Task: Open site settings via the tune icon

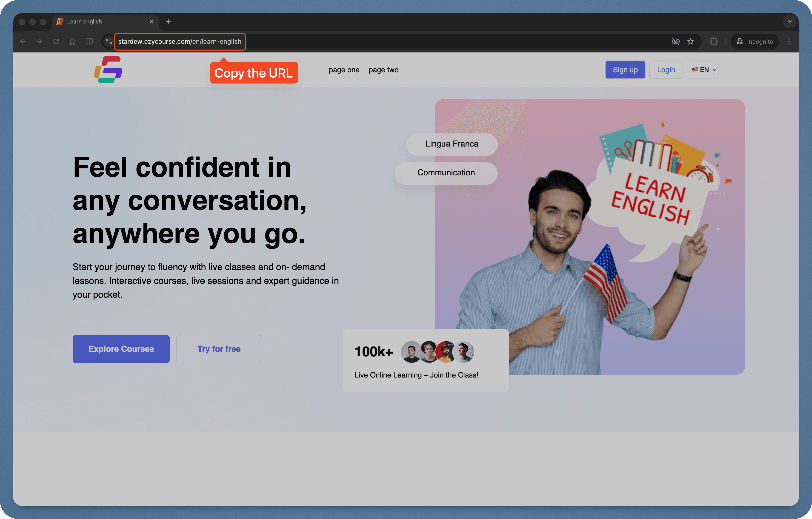Action: [109, 41]
